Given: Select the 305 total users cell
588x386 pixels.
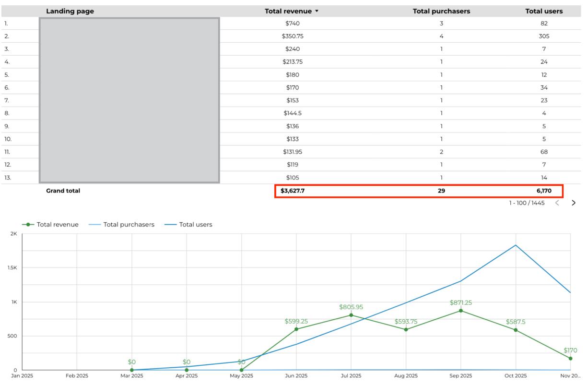Looking at the screenshot, I should (543, 36).
